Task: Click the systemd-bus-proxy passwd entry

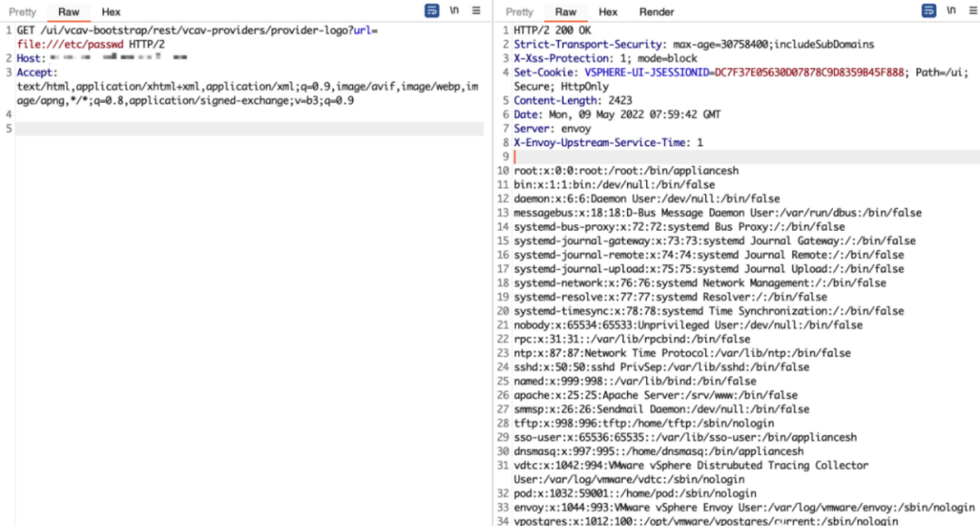Action: 679,227
